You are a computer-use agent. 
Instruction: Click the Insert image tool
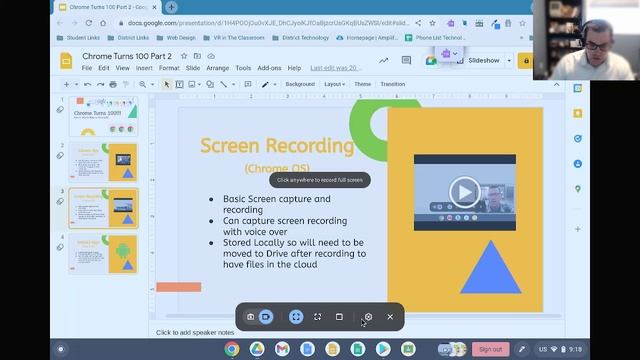192,84
